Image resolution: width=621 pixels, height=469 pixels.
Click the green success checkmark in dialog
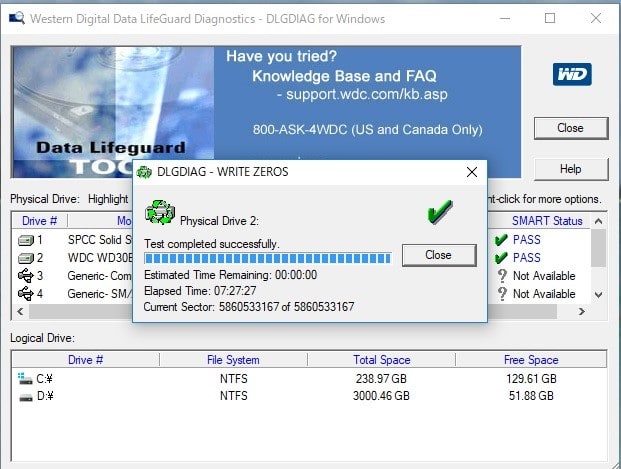click(x=440, y=212)
